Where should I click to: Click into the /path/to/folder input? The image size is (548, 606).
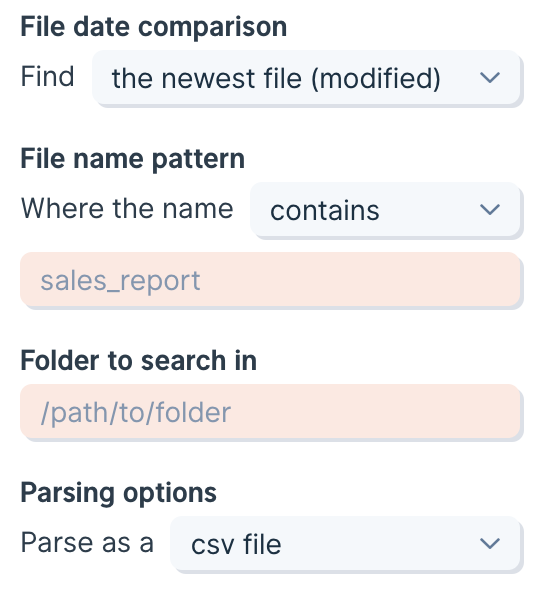270,412
